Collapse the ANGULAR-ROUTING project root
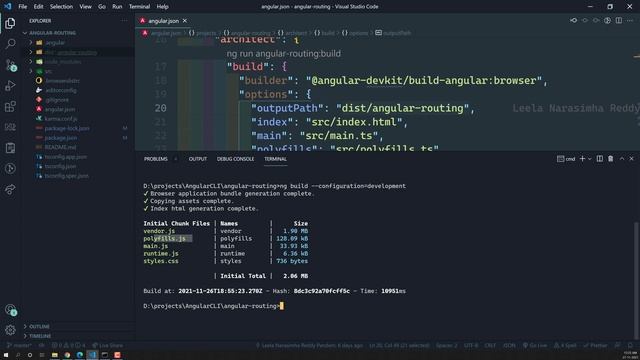 (51, 33)
